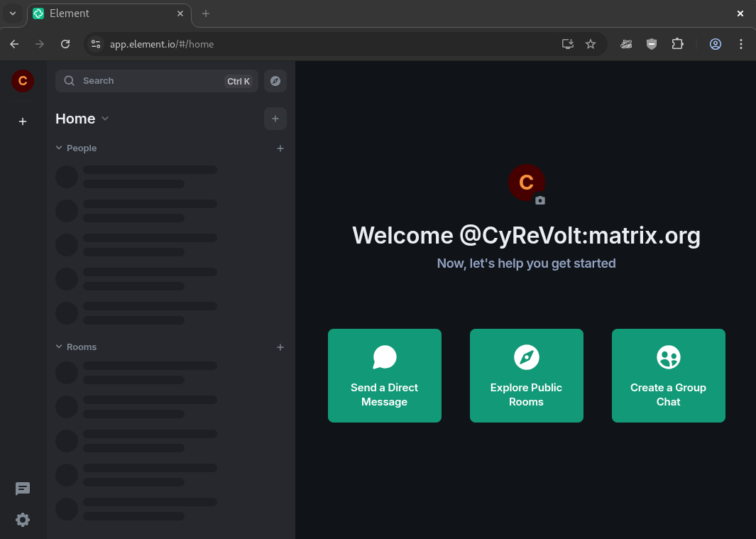Collapse the Rooms section
The image size is (756, 539).
click(59, 347)
